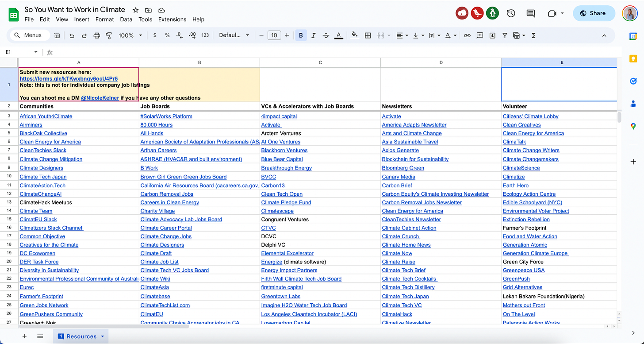644x344 pixels.
Task: Open comments panel
Action: (x=531, y=13)
